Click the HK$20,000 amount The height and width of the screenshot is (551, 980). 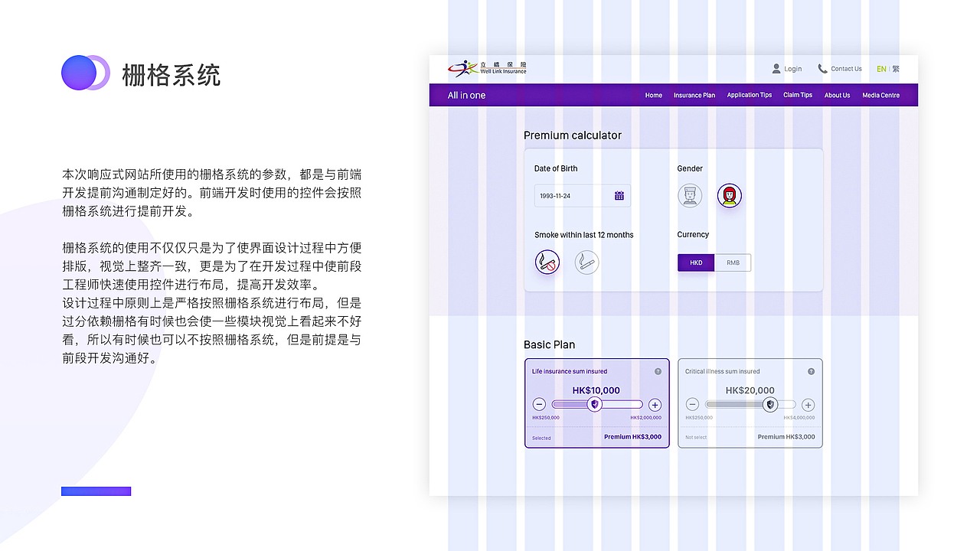(x=750, y=390)
